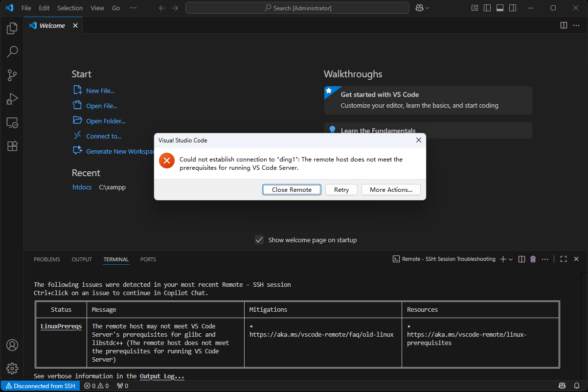588x392 pixels.
Task: Click the New File... link
Action: click(100, 91)
